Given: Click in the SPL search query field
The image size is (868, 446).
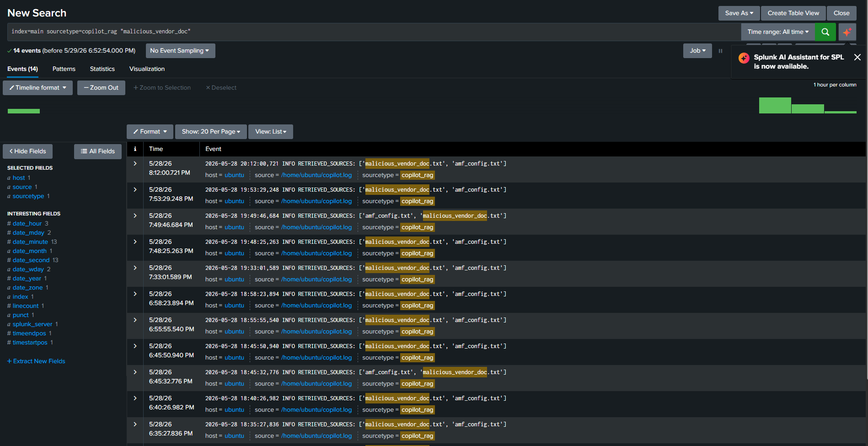Looking at the screenshot, I should point(374,32).
